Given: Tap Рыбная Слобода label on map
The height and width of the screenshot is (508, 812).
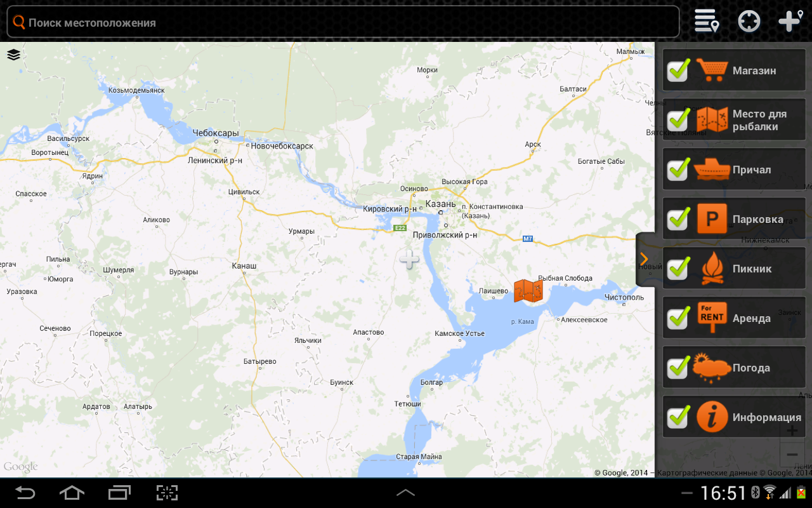Looking at the screenshot, I should [565, 278].
